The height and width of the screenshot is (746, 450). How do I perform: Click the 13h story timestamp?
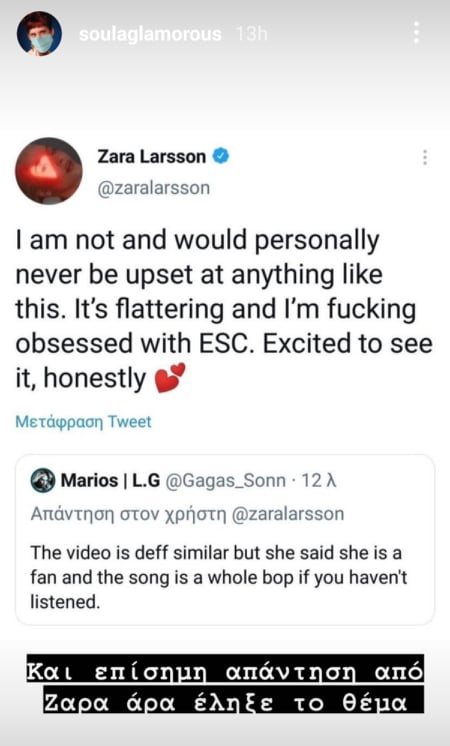[251, 34]
